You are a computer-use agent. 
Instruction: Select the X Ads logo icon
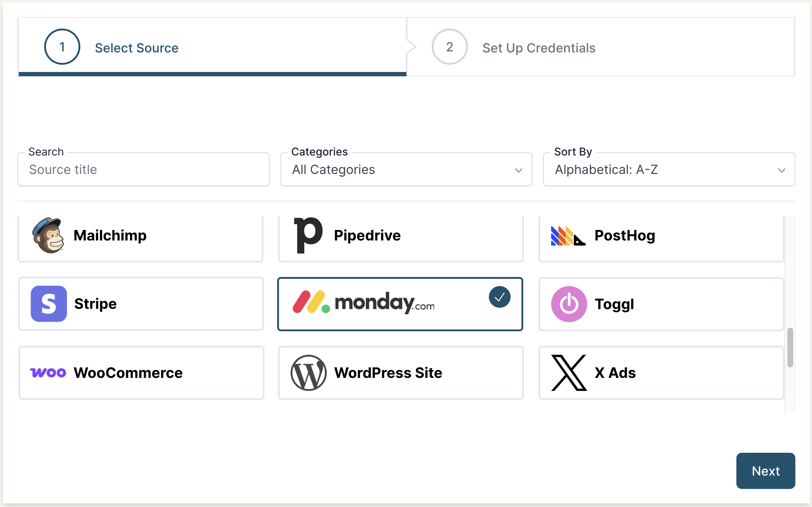pyautogui.click(x=569, y=373)
